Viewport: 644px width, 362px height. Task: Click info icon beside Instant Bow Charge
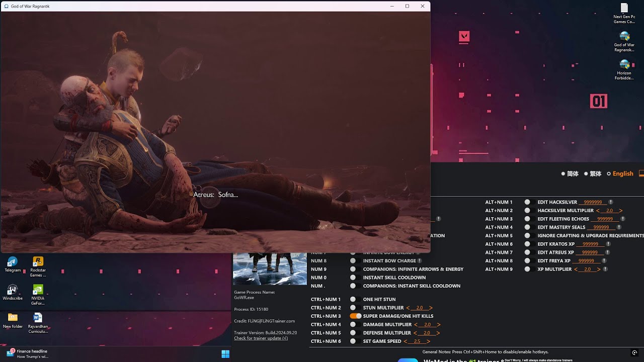[x=420, y=261]
